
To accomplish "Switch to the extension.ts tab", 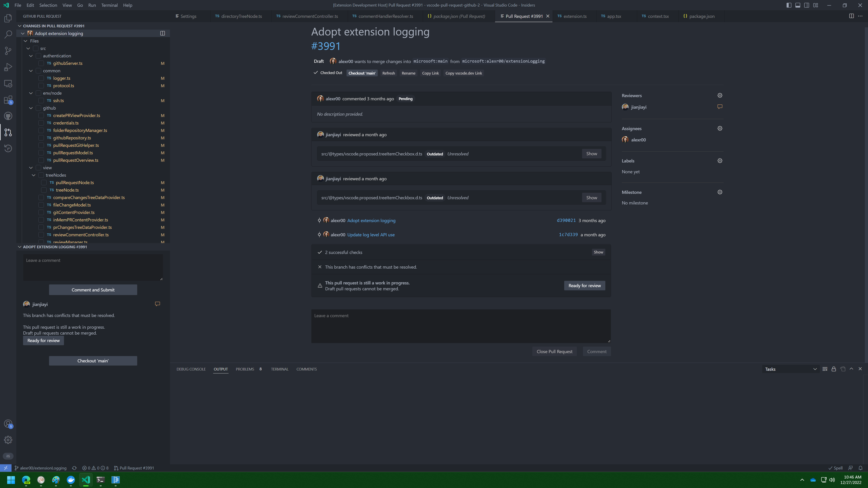I will (x=575, y=16).
